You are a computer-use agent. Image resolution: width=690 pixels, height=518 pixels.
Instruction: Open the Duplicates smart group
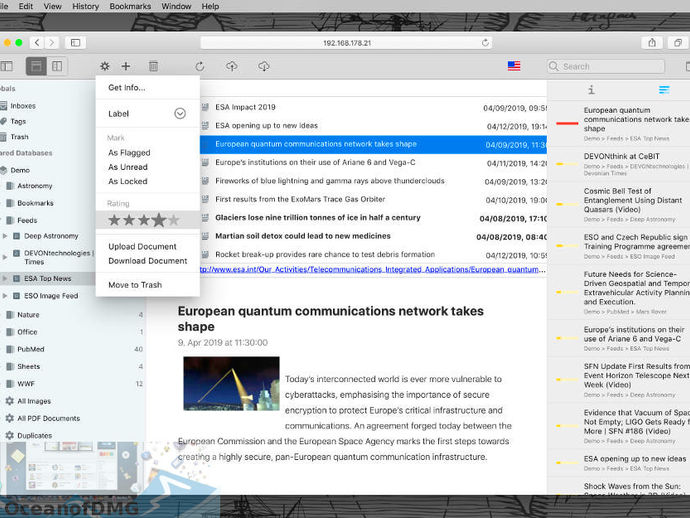(x=34, y=435)
